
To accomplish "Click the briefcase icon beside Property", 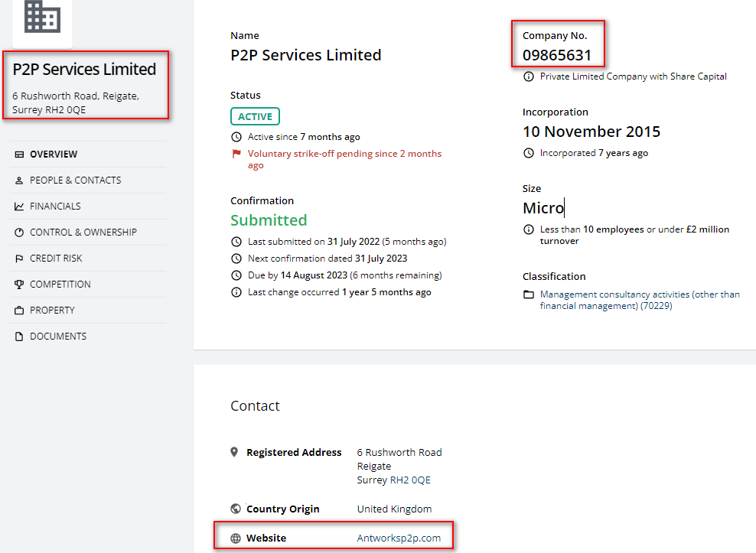I will (x=19, y=311).
